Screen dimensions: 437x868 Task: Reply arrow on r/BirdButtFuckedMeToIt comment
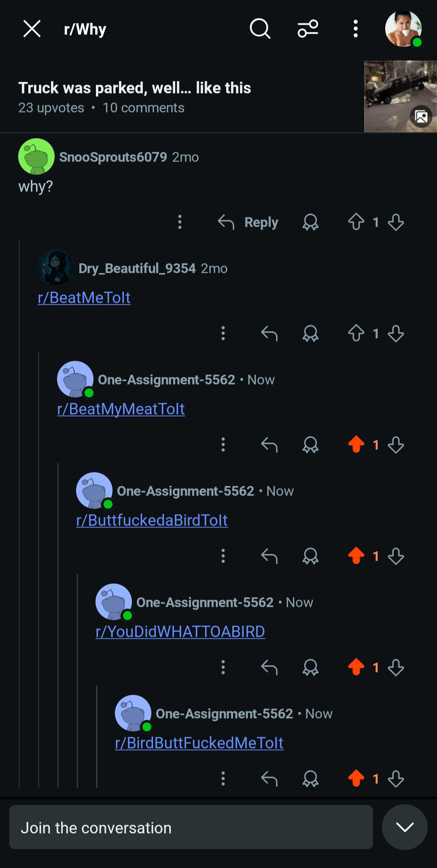coord(269,778)
